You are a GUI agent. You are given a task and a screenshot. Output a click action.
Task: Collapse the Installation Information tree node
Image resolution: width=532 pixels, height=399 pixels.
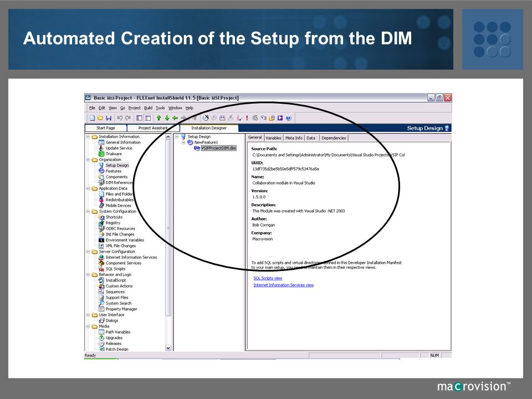(x=88, y=137)
